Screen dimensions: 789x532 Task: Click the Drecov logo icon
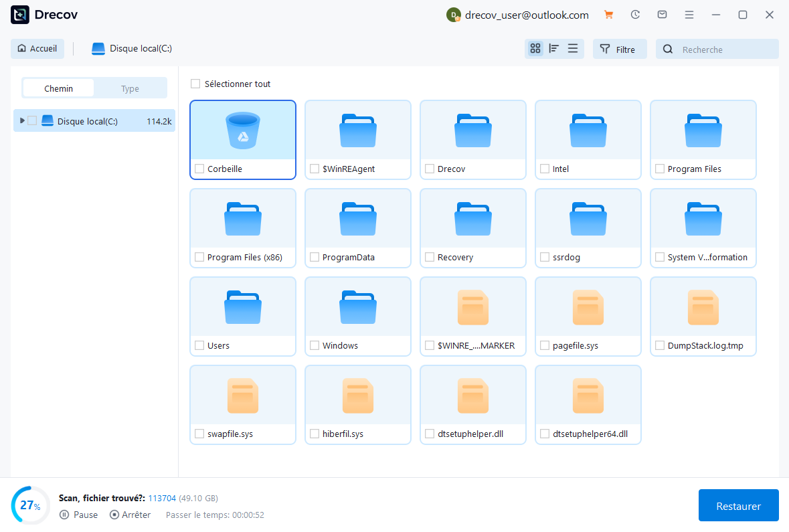tap(20, 15)
